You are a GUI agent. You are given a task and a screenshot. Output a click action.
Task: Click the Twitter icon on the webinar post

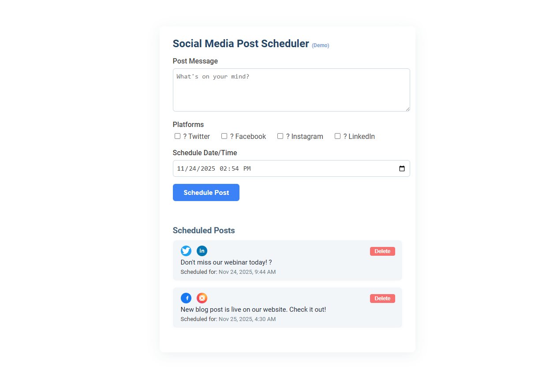pyautogui.click(x=186, y=251)
